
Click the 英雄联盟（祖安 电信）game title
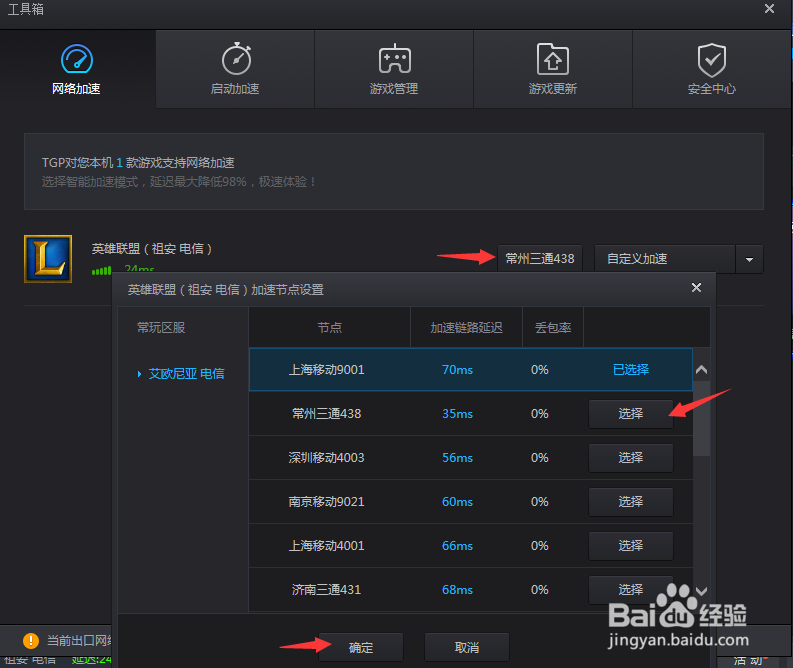pos(151,249)
